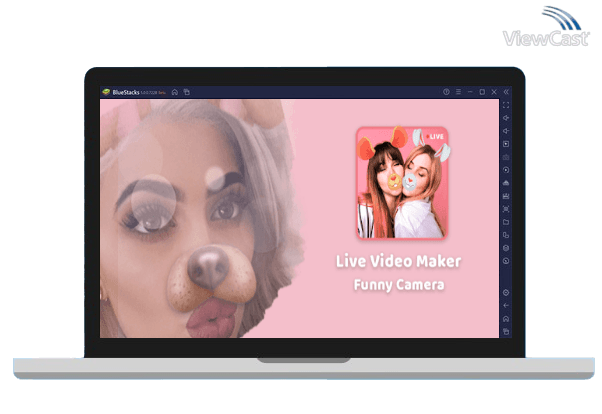Toggle fullscreen mode in sidebar
Viewport: 602px width, 414px height.
click(506, 105)
